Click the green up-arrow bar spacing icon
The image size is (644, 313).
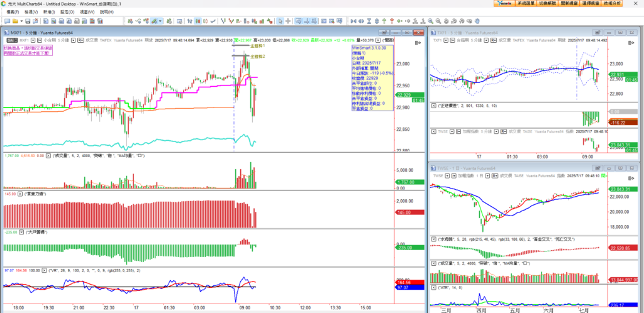pyautogui.click(x=384, y=21)
